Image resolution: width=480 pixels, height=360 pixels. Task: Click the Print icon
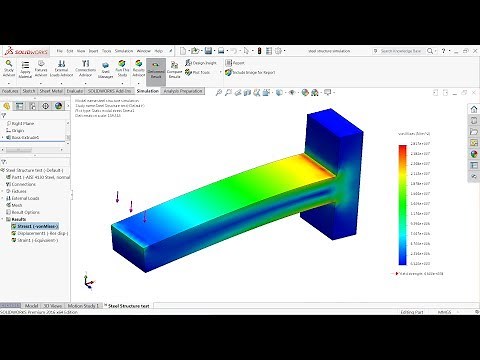click(221, 51)
